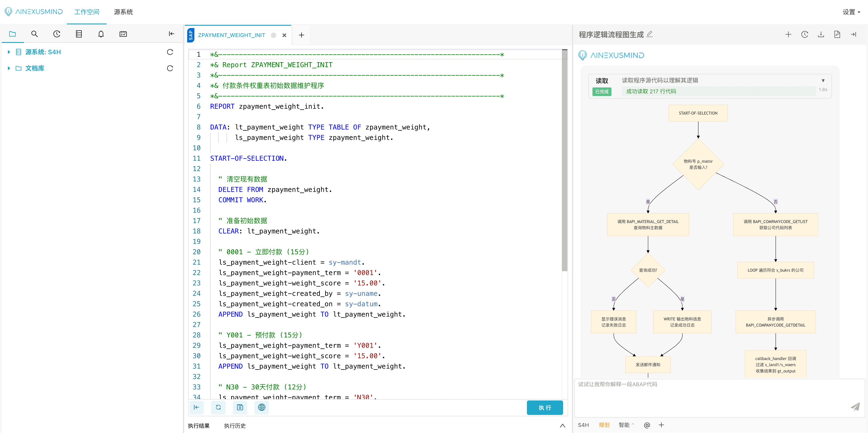Expand the 源系统: S4H tree node
The width and height of the screenshot is (868, 433).
tap(9, 52)
